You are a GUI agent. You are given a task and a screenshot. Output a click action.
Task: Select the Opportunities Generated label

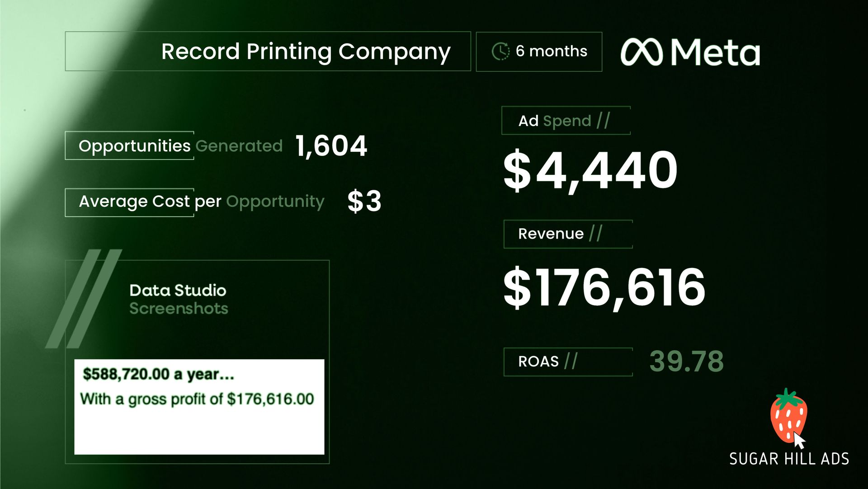tap(180, 146)
